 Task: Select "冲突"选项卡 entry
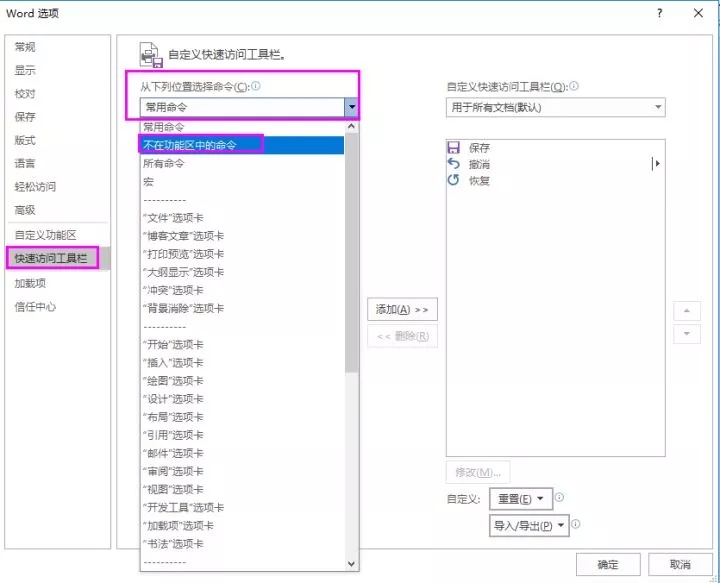242,290
